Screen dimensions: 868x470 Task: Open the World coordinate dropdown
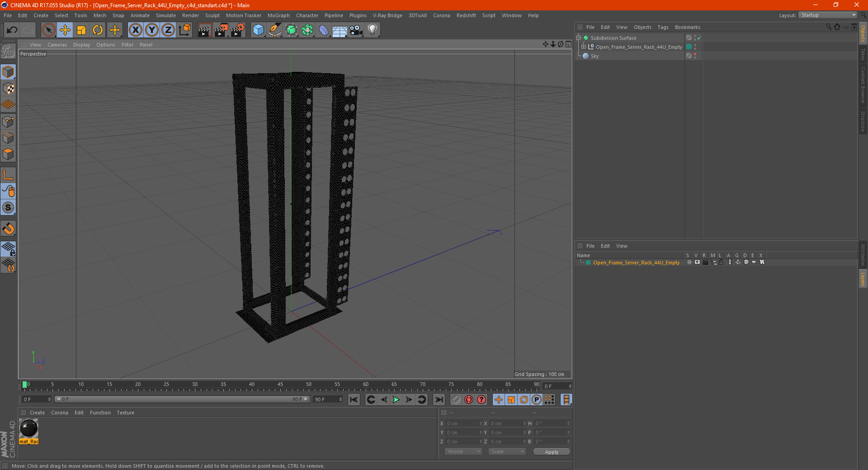coord(463,451)
